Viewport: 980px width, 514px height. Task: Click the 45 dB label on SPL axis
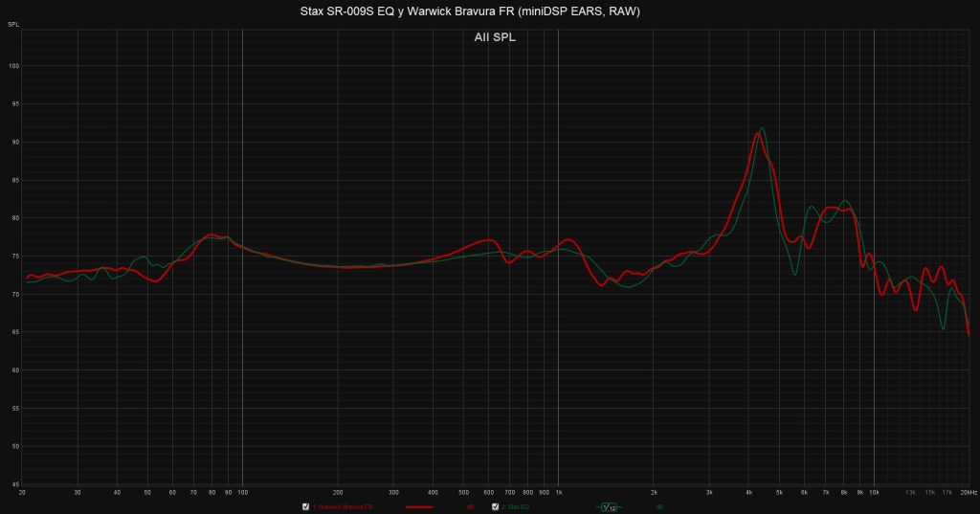[13, 484]
